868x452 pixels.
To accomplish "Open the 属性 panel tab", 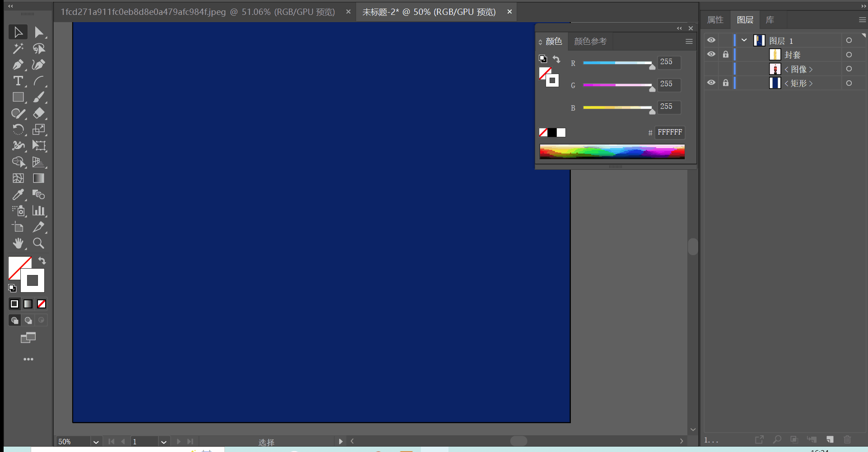I will tap(715, 20).
